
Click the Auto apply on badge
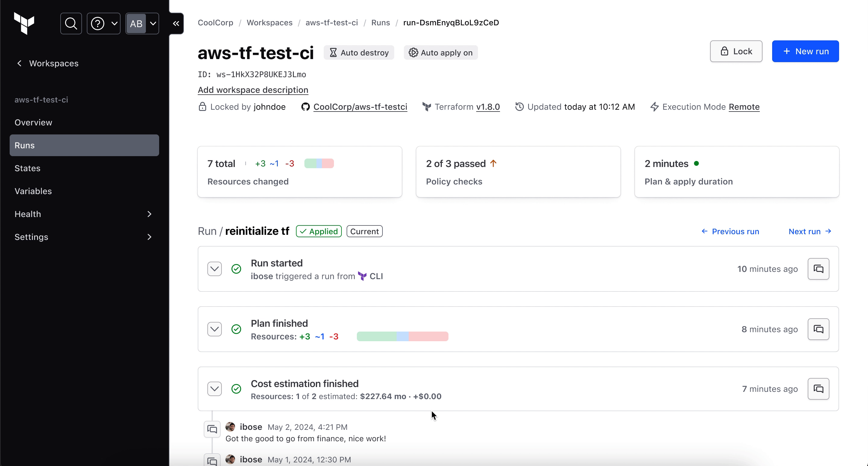click(x=440, y=52)
